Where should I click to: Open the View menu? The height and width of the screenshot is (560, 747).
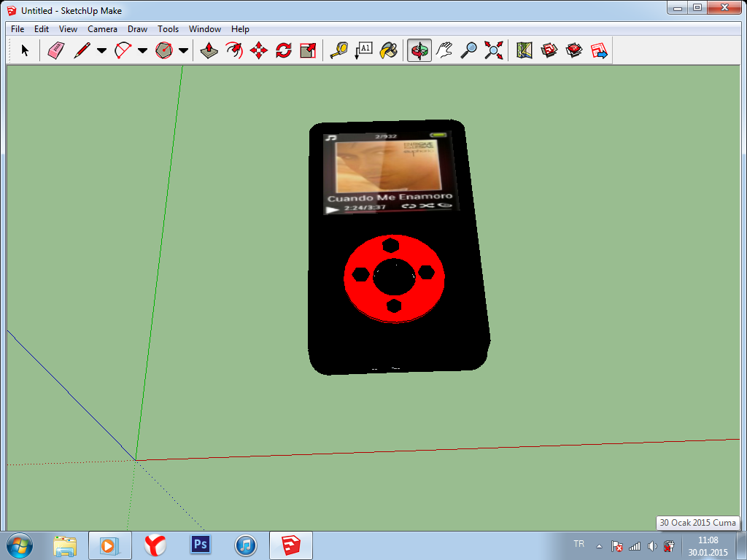68,29
